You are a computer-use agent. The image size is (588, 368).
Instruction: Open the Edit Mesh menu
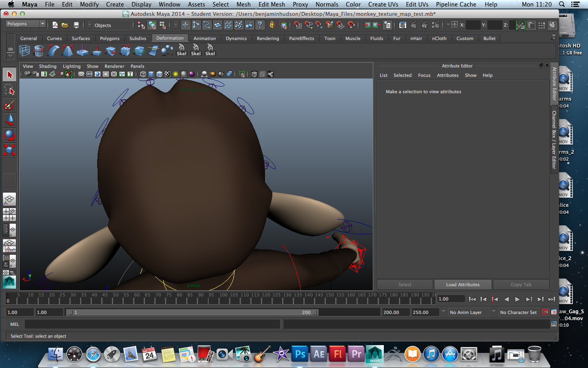pyautogui.click(x=272, y=4)
